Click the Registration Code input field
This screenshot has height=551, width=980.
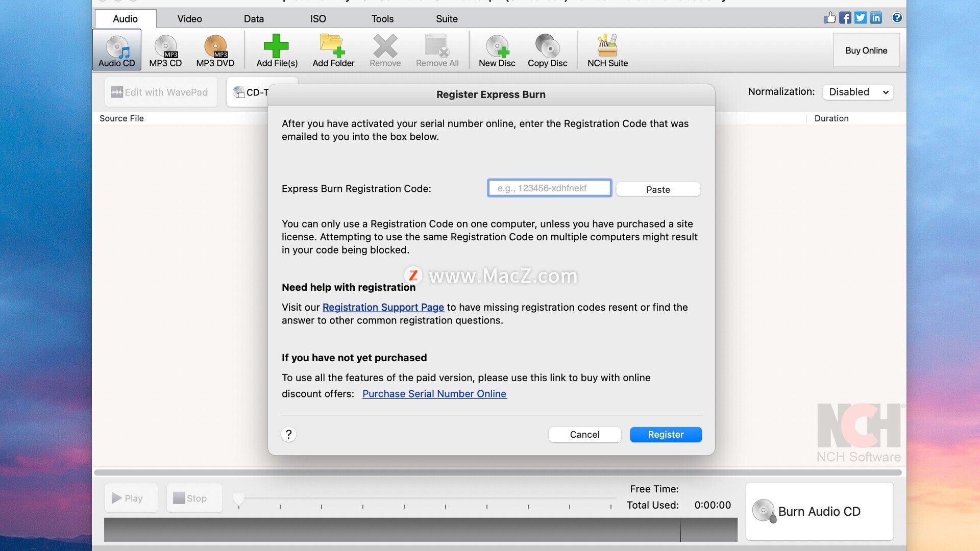pos(549,188)
